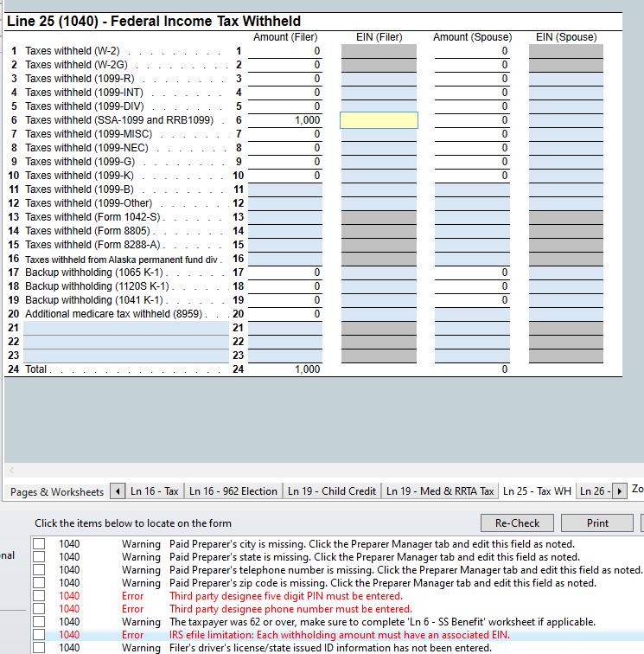
Task: Select EIN (Filer) field for 1099-INT line 4
Action: pos(379,93)
